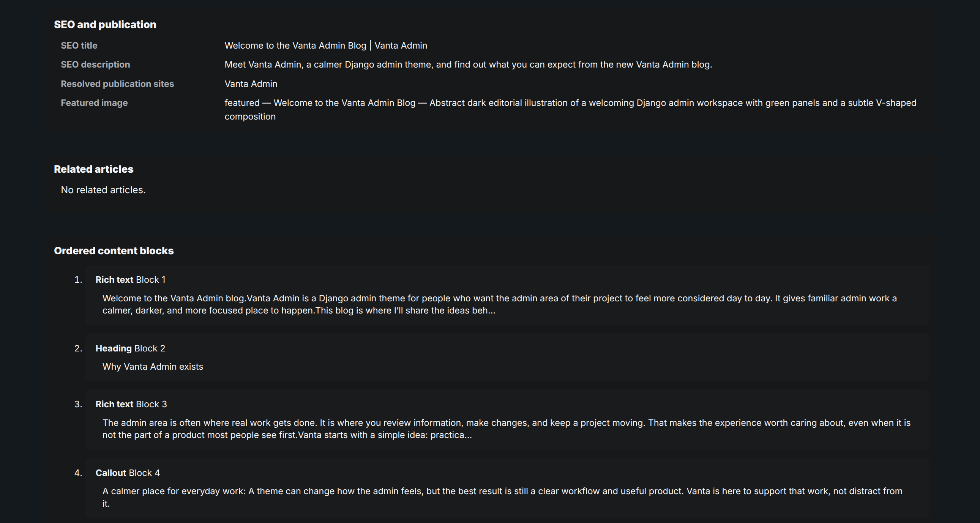
Task: Select the Rich text Block 1 title
Action: pyautogui.click(x=131, y=280)
